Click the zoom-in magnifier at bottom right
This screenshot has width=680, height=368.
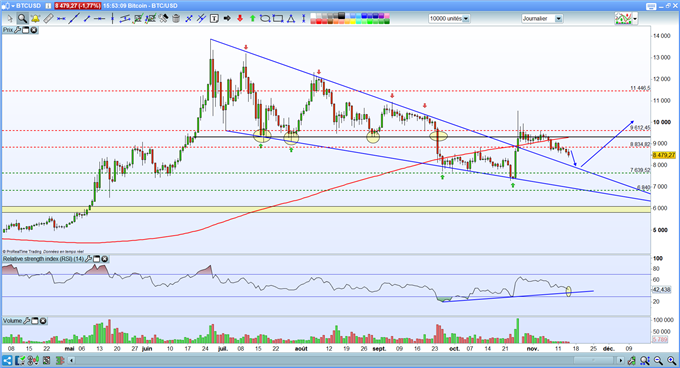click(672, 361)
